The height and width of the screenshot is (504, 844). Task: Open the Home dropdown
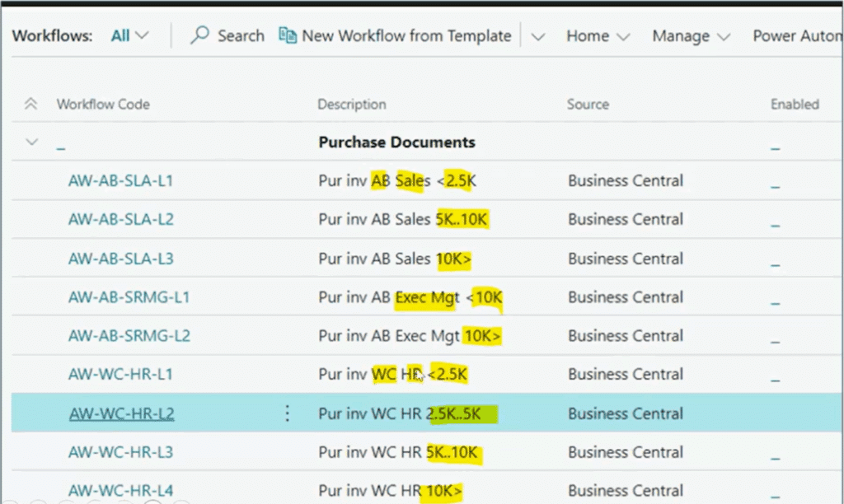tap(598, 35)
